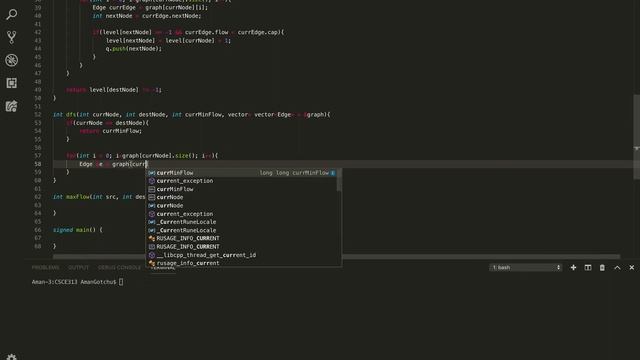Click 'signed main()' on line 66

pyautogui.click(x=74, y=230)
